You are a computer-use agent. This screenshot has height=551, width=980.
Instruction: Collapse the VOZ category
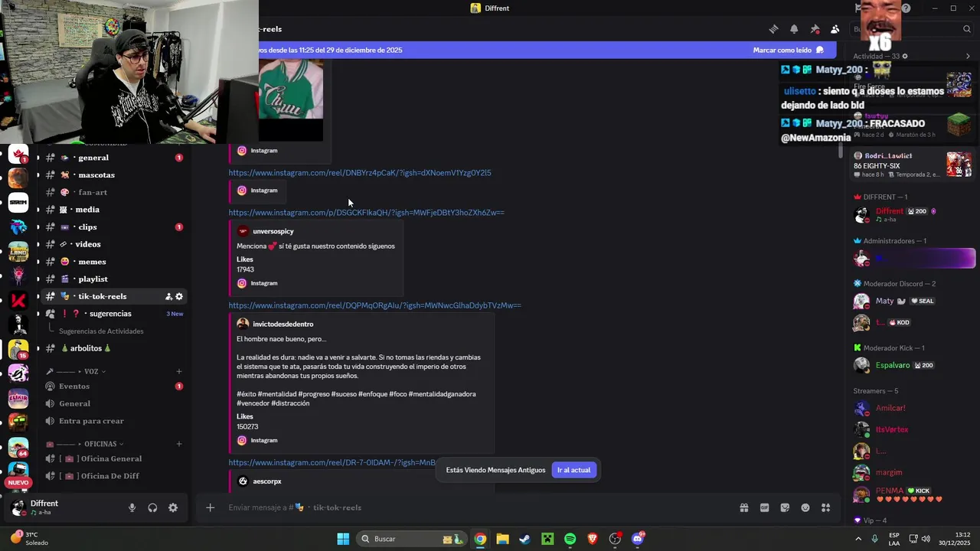tap(91, 371)
